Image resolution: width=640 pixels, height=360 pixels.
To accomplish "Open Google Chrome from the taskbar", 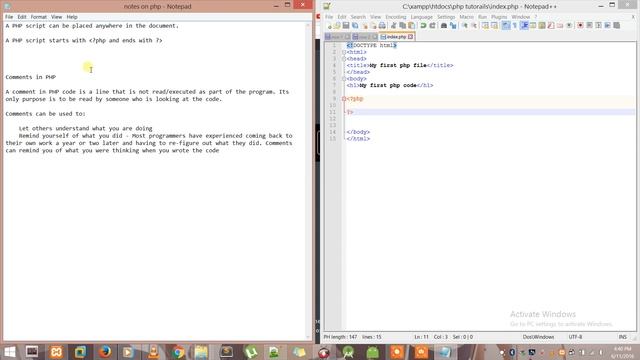I will click(x=178, y=352).
